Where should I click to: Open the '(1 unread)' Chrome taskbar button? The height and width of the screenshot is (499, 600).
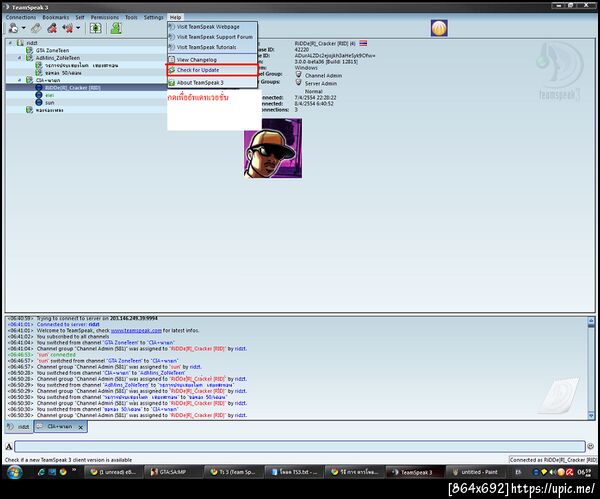point(113,472)
